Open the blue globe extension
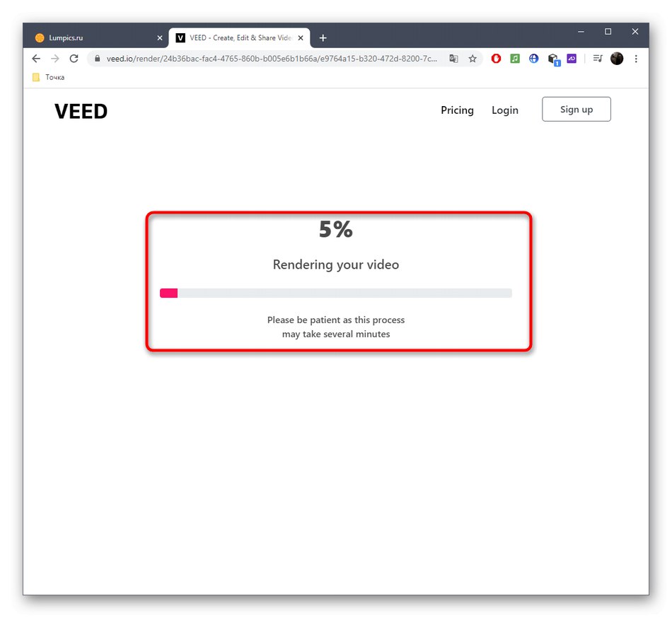672x618 pixels. [533, 59]
